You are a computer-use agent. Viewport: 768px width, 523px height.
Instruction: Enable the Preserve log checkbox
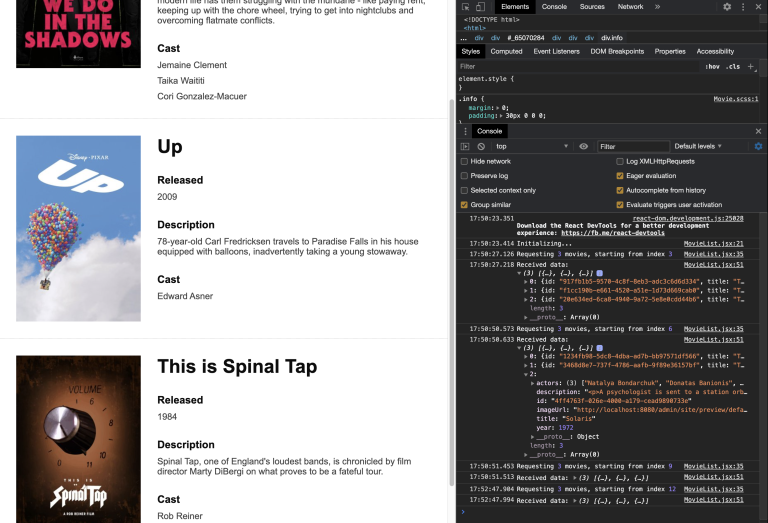click(x=464, y=176)
